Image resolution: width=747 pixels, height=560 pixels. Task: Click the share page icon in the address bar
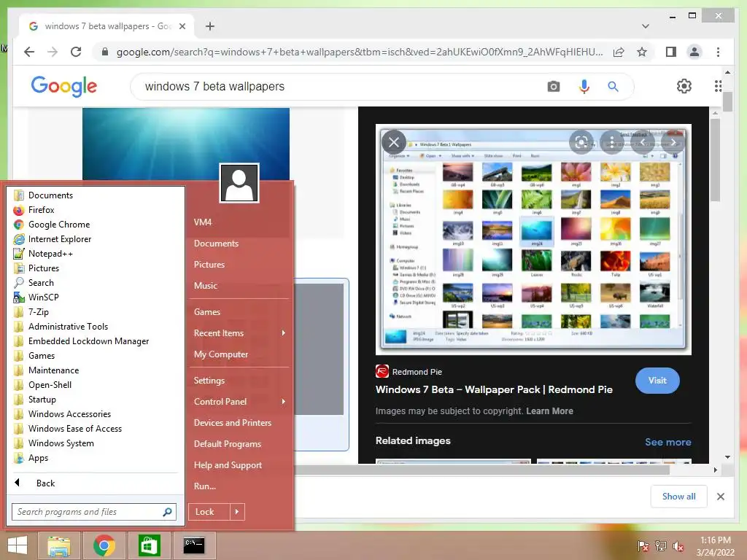click(x=619, y=52)
